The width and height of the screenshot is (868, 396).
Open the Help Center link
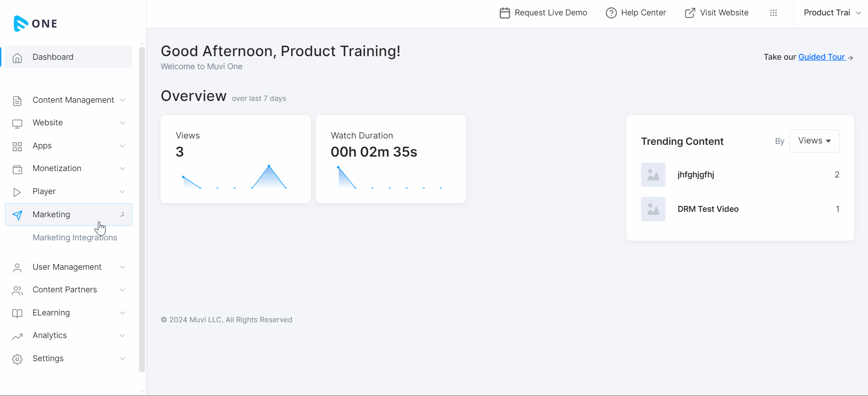click(636, 13)
